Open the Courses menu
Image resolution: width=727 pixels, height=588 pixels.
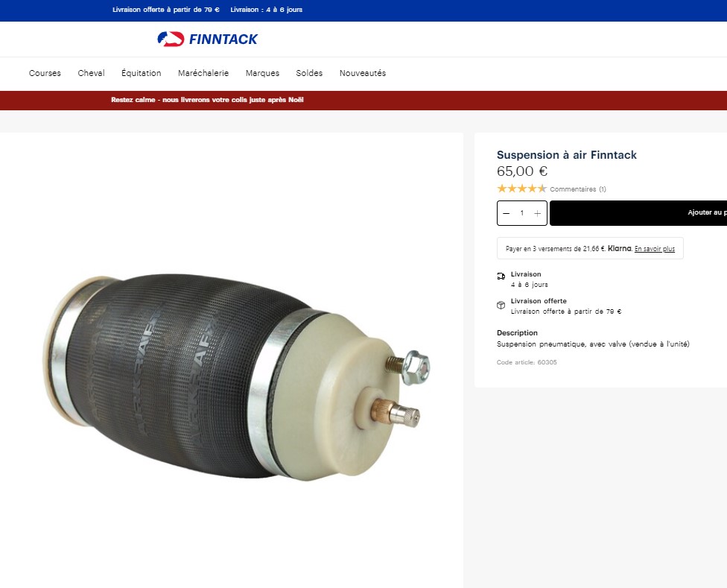pyautogui.click(x=45, y=73)
